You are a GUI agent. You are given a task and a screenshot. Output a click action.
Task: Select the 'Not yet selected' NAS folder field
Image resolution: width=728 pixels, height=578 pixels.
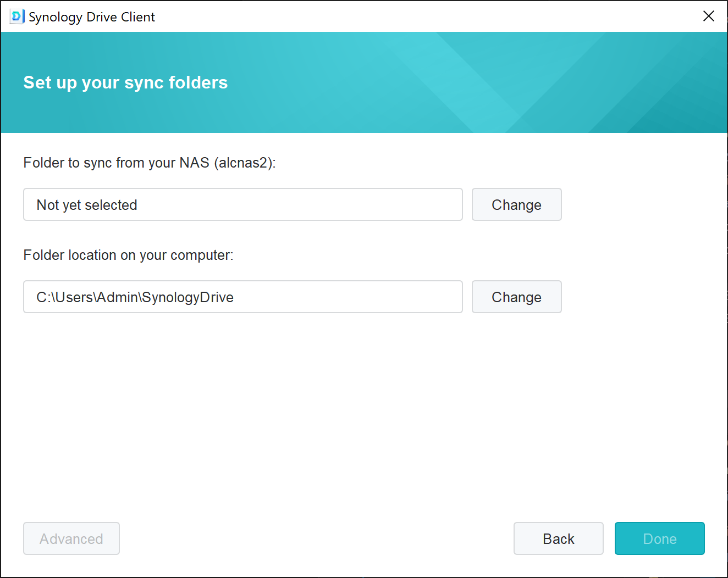(x=243, y=204)
